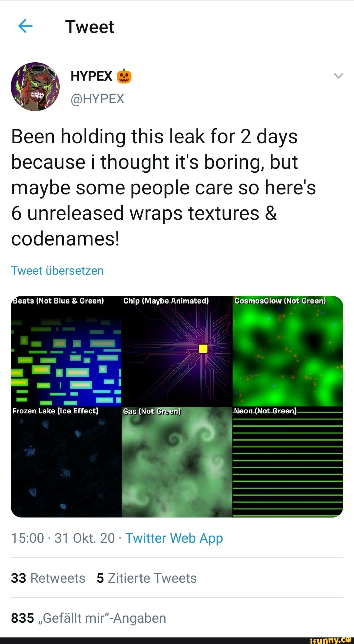The width and height of the screenshot is (354, 644).
Task: Open the Neon wrap texture image
Action: point(288,463)
